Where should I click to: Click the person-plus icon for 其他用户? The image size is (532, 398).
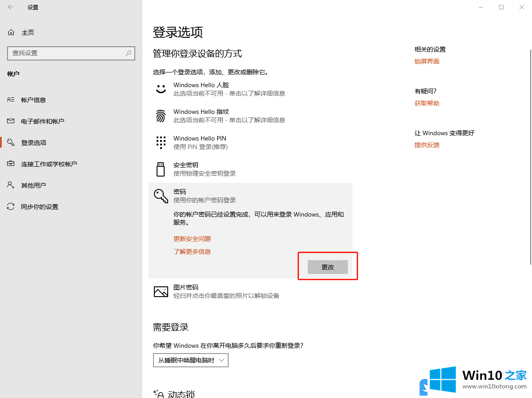[11, 185]
